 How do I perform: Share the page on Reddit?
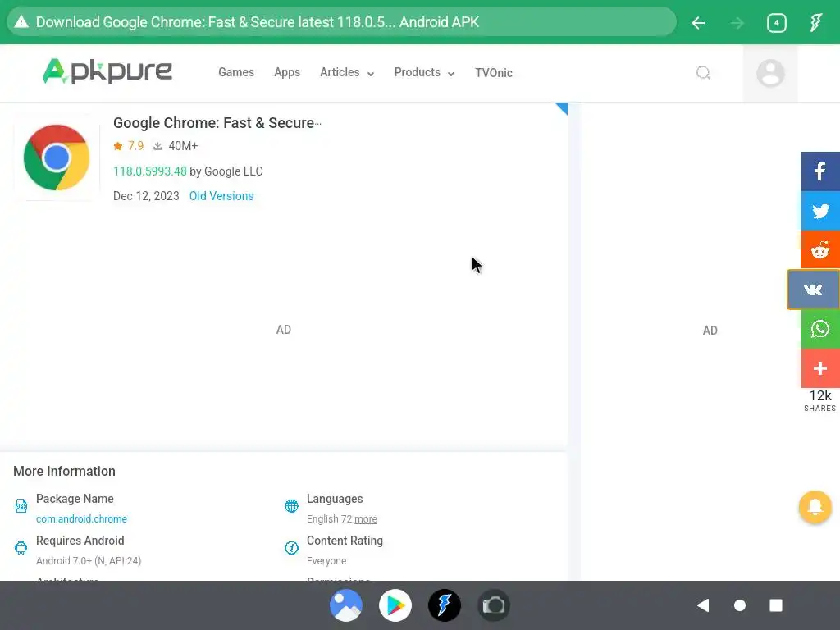(x=820, y=250)
